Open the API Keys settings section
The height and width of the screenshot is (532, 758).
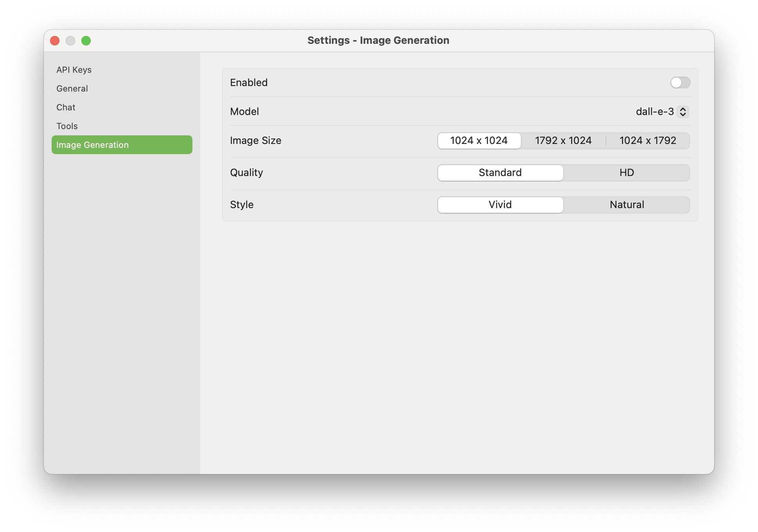74,70
